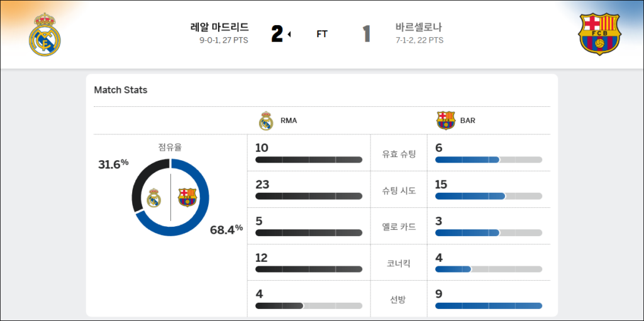Click Real Madrid 선방 bar showing 4
This screenshot has height=321, width=644.
(309, 306)
